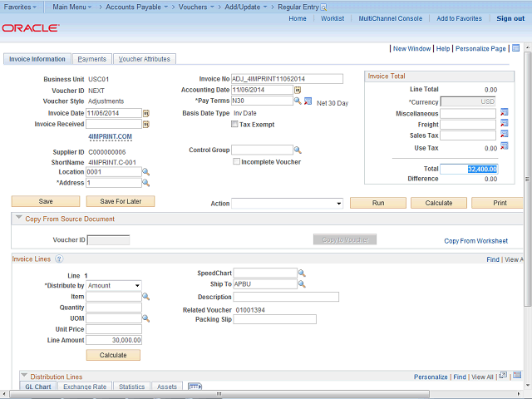Open the Freight charge details icon
Viewport: 532px width, 399px height.
pyautogui.click(x=504, y=125)
